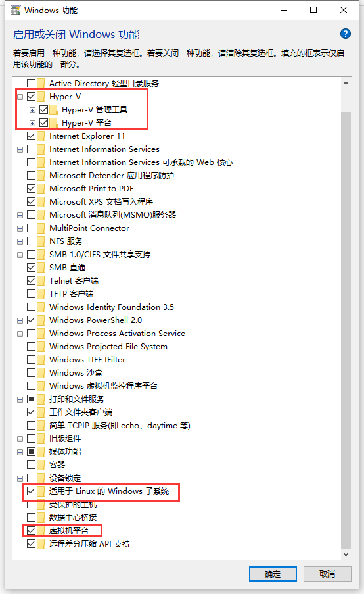Select 受保护的主机 row label
Image resolution: width=364 pixels, height=594 pixels.
[73, 505]
